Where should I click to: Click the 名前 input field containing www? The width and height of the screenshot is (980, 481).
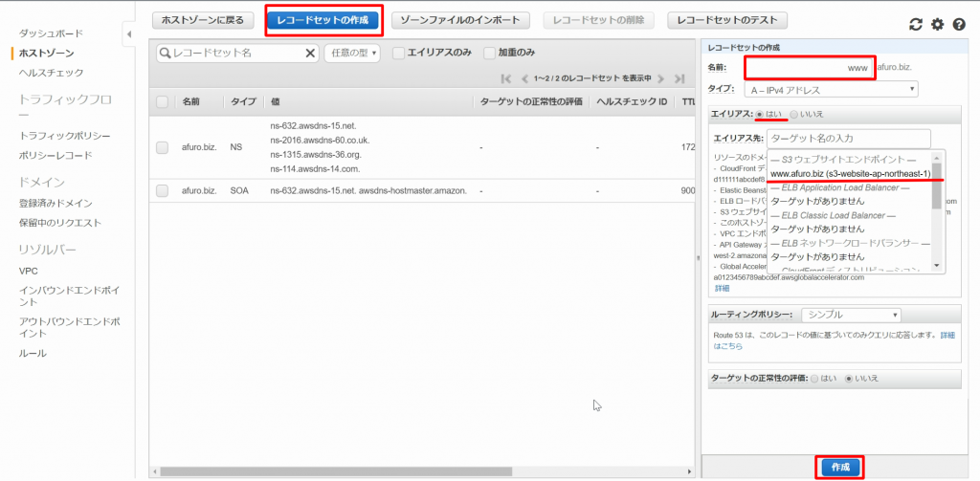coord(809,67)
